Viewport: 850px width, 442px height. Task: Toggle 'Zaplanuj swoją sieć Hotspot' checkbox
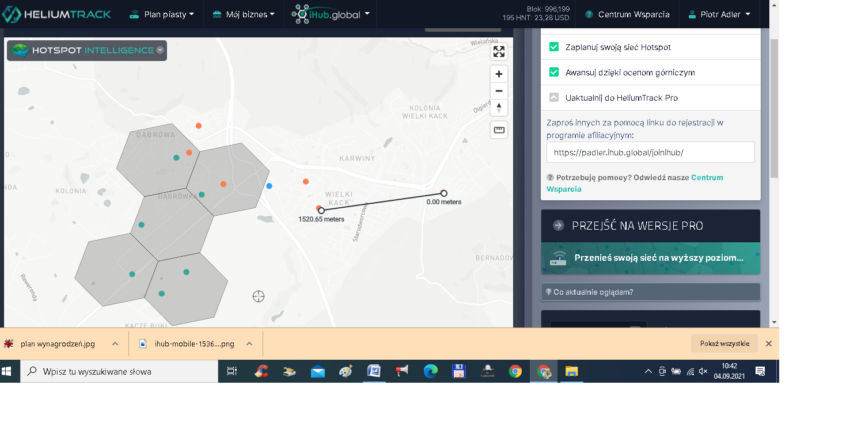click(x=554, y=47)
